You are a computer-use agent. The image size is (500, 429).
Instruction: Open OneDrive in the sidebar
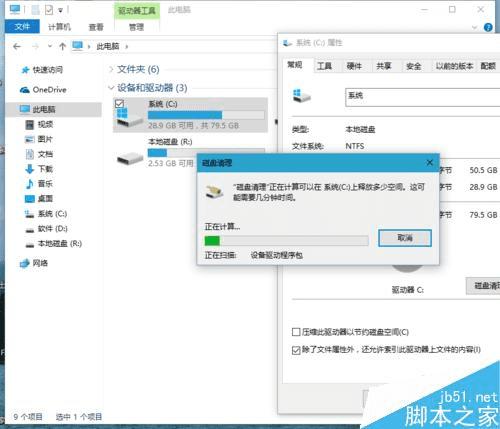click(43, 90)
